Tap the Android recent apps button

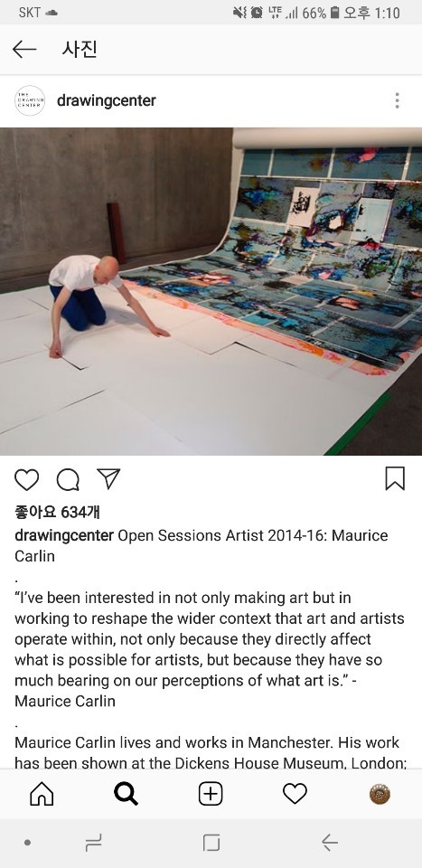click(93, 843)
